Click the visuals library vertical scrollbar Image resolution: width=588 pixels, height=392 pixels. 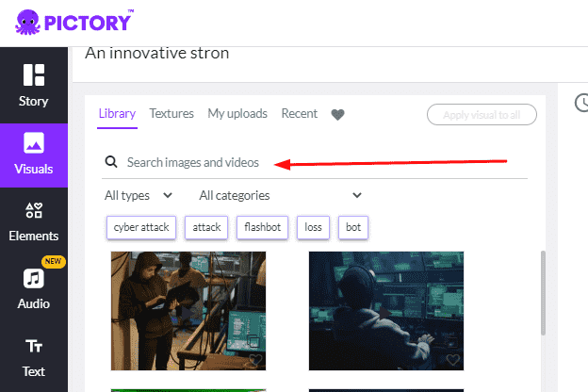543,293
